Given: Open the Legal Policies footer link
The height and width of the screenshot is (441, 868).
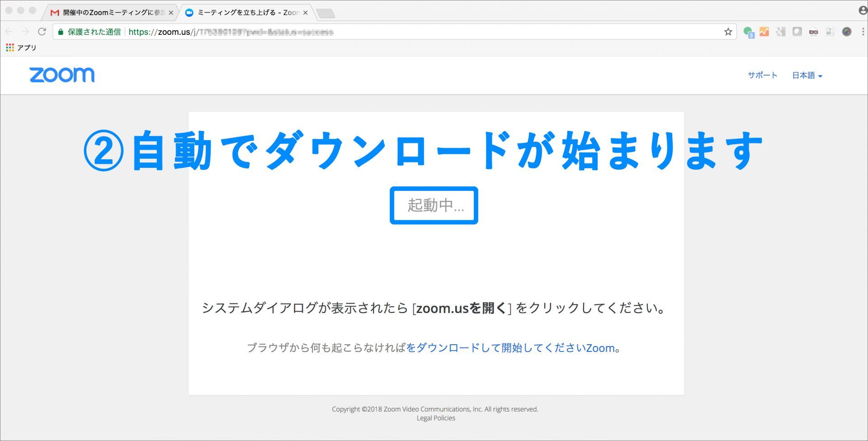Looking at the screenshot, I should click(436, 418).
